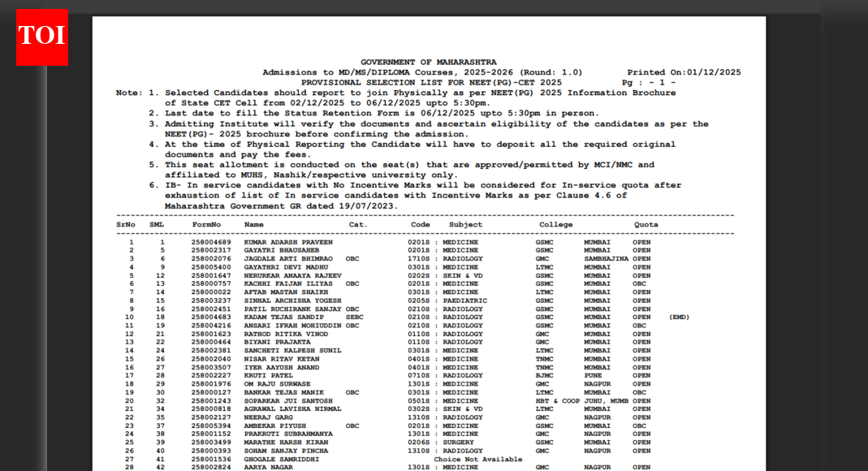Click the (EMD) remark in row 10
Image resolution: width=868 pixels, height=471 pixels.
point(679,318)
